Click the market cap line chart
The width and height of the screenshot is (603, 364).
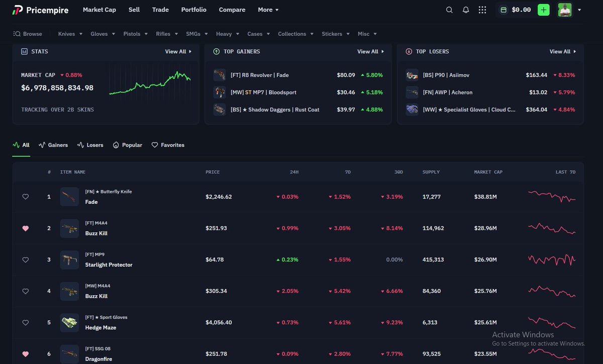tap(150, 83)
